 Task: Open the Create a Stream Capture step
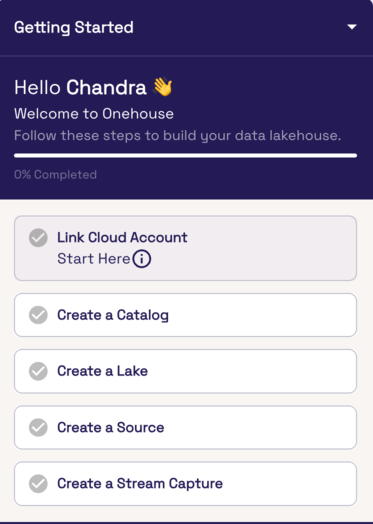click(185, 484)
